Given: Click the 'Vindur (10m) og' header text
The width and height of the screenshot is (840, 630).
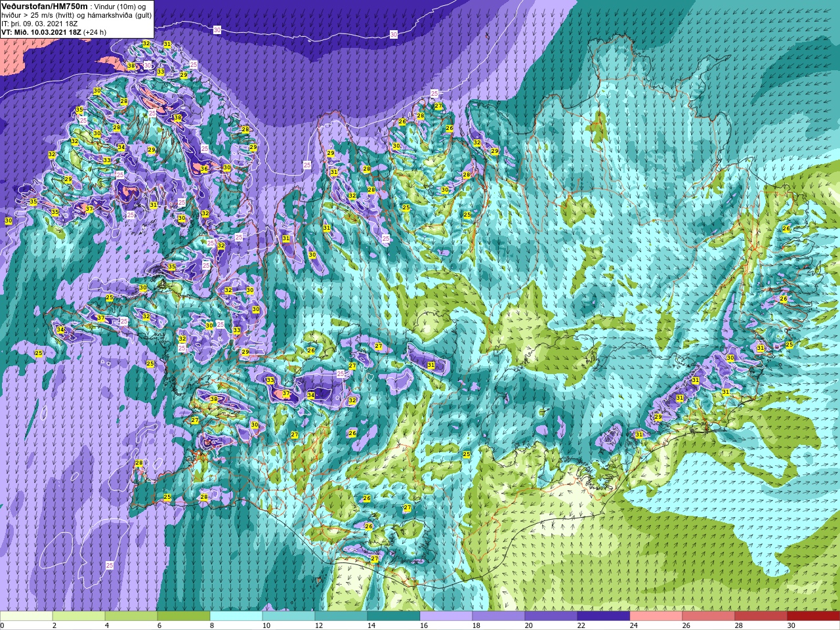Looking at the screenshot, I should pyautogui.click(x=120, y=7).
